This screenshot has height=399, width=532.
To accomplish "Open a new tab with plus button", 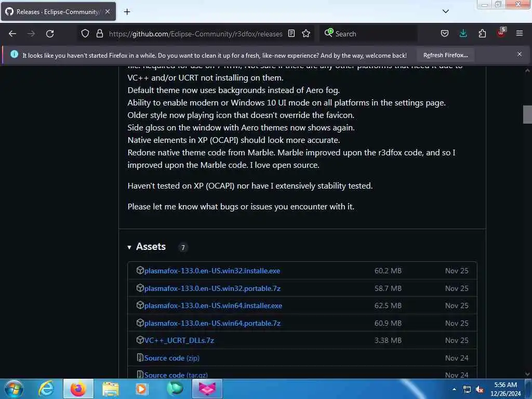I will click(x=127, y=12).
